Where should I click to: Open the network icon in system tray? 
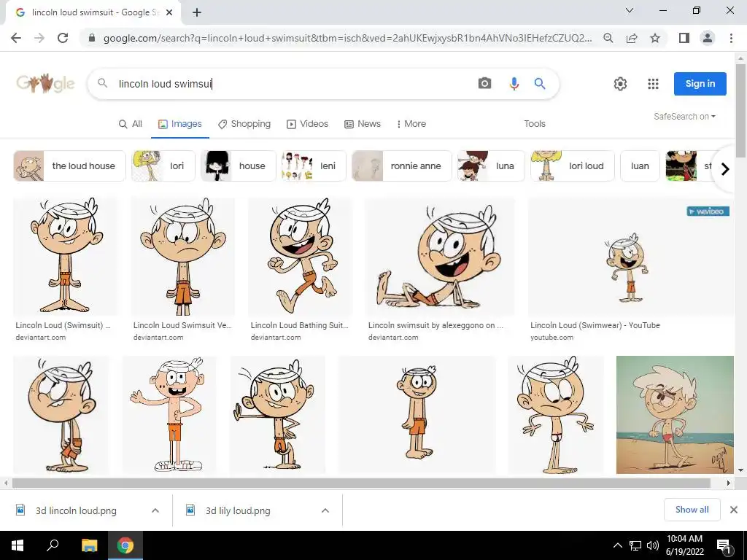pos(635,545)
